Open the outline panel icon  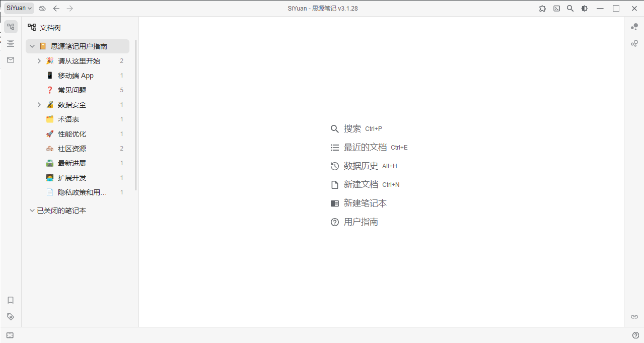coord(11,43)
